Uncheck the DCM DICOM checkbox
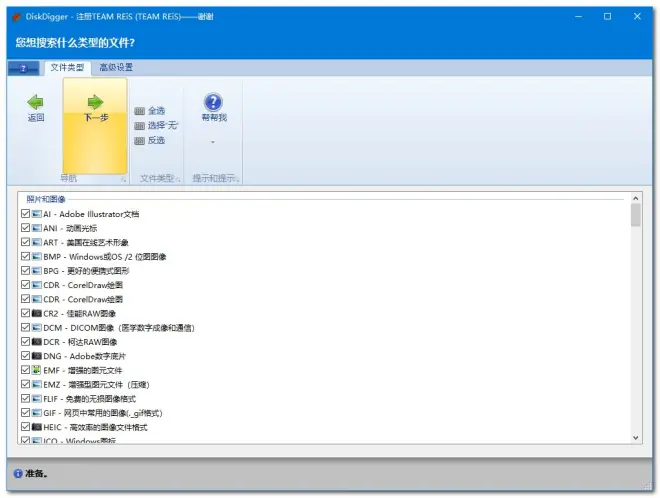The image size is (660, 498). pos(25,328)
